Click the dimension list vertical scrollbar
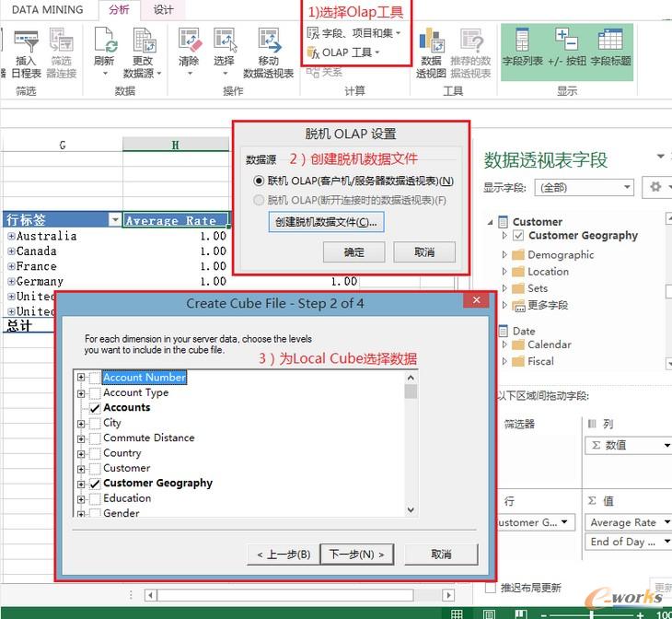672x619 pixels. pyautogui.click(x=411, y=442)
